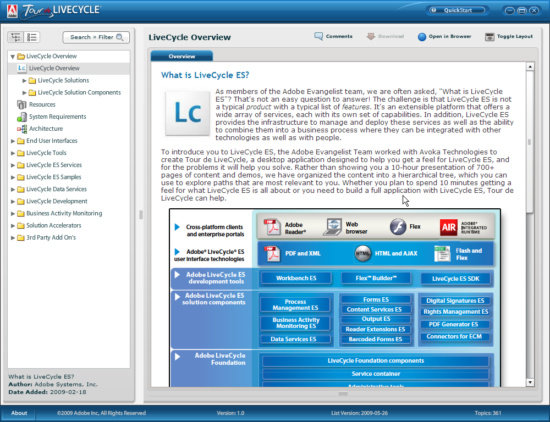The image size is (550, 422).
Task: Expand the Solution Accelerators folder
Action: (13, 226)
